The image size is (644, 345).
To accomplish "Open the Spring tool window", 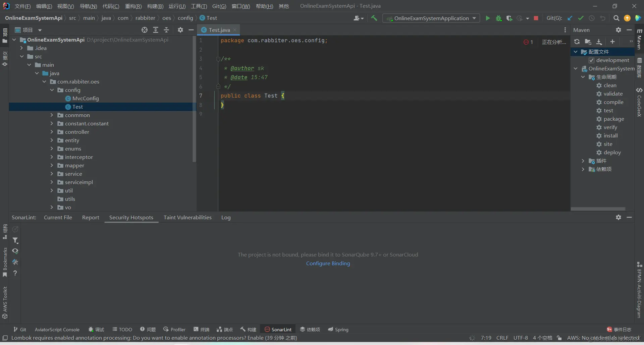I will (338, 330).
